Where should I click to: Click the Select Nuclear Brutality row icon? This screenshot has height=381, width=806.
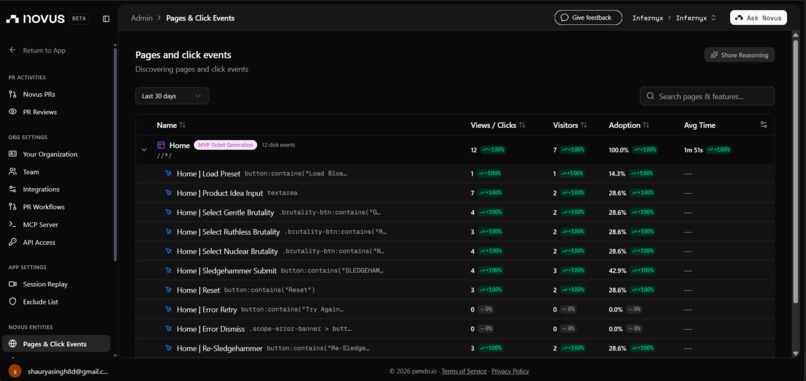coord(169,251)
